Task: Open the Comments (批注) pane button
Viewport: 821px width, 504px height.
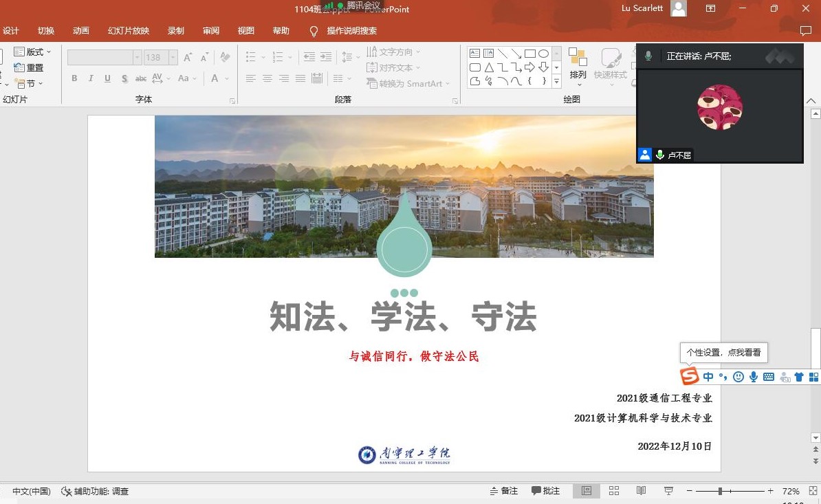Action: click(545, 491)
